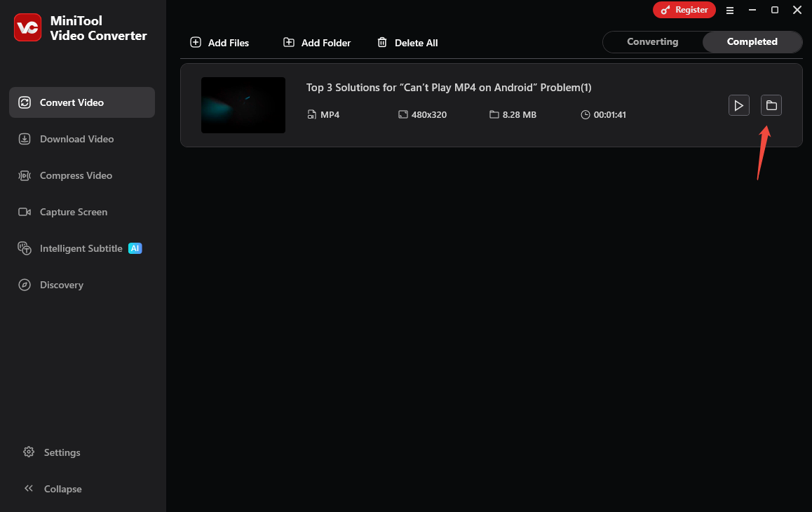Image resolution: width=812 pixels, height=512 pixels.
Task: Open the hamburger menu
Action: [x=730, y=10]
